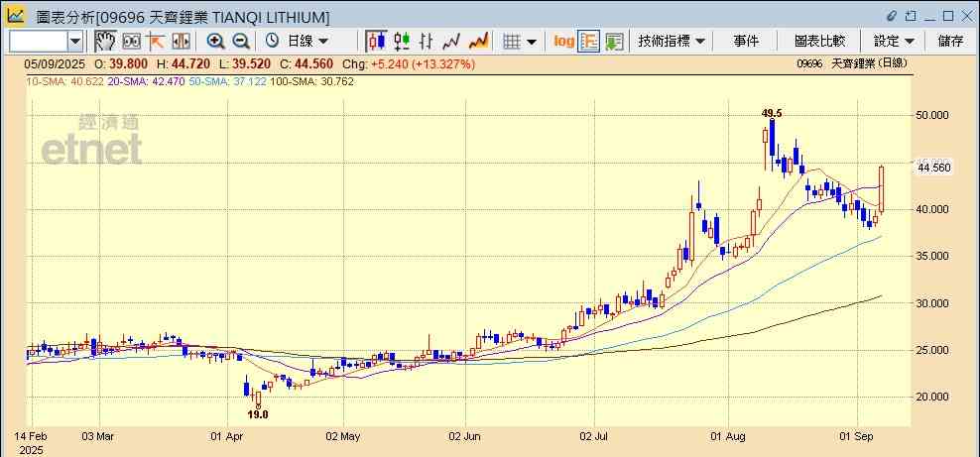Screen dimensions: 980x457
Task: Click the 02 Jun date axis label
Action: 465,436
